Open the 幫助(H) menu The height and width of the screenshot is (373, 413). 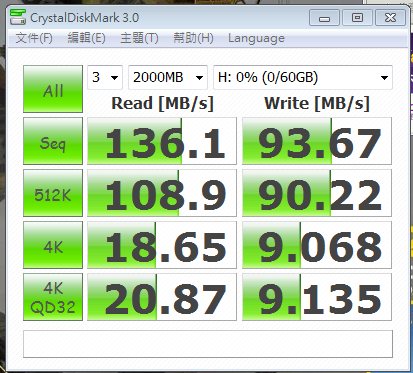coord(193,38)
